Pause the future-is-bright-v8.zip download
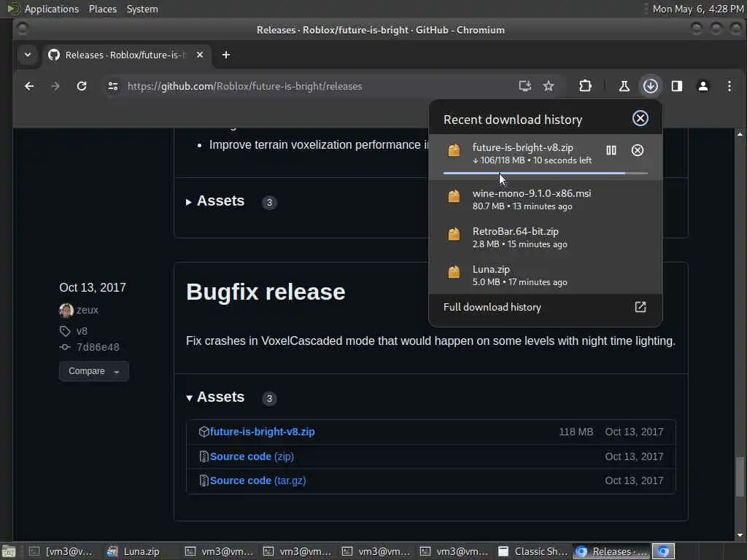 tap(611, 150)
